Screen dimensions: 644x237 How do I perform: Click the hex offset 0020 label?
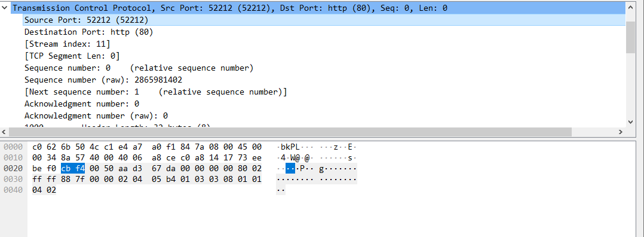tap(13, 168)
